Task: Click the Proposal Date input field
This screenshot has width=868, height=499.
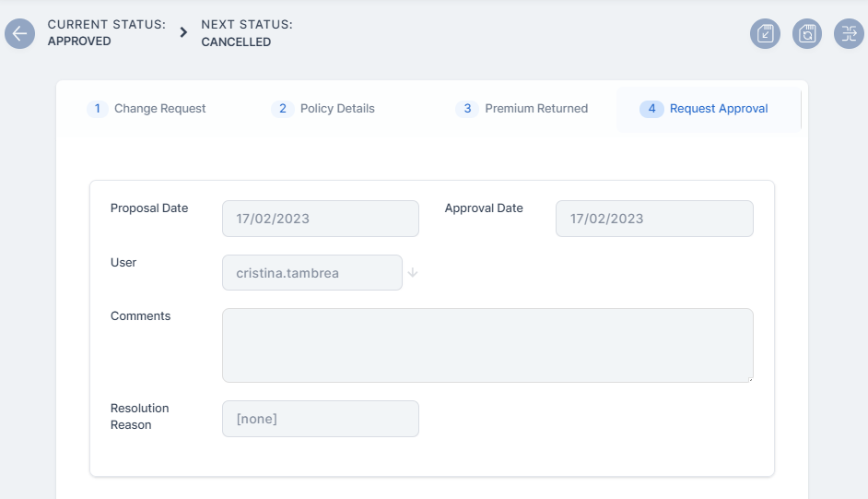Action: tap(320, 219)
